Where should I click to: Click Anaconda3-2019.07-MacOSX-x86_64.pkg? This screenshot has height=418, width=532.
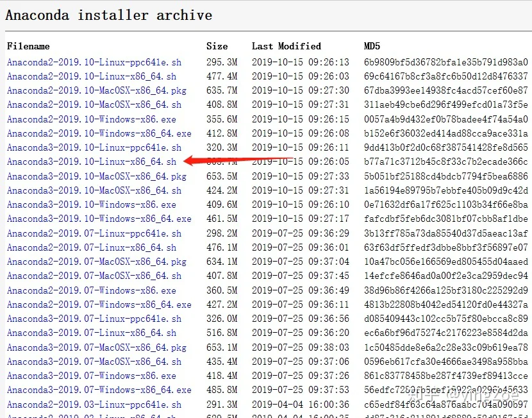tap(97, 347)
